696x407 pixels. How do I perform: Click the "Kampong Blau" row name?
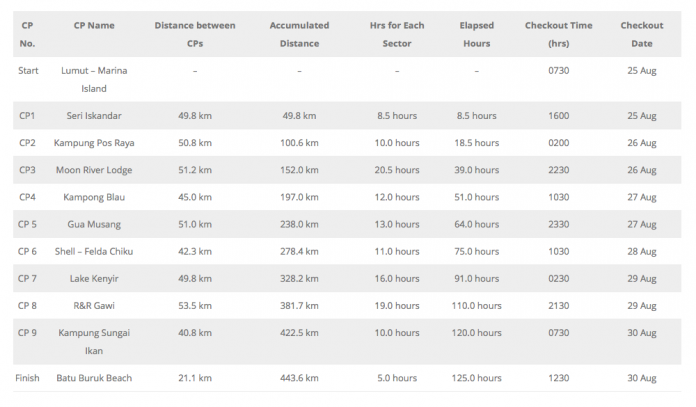[x=94, y=197]
